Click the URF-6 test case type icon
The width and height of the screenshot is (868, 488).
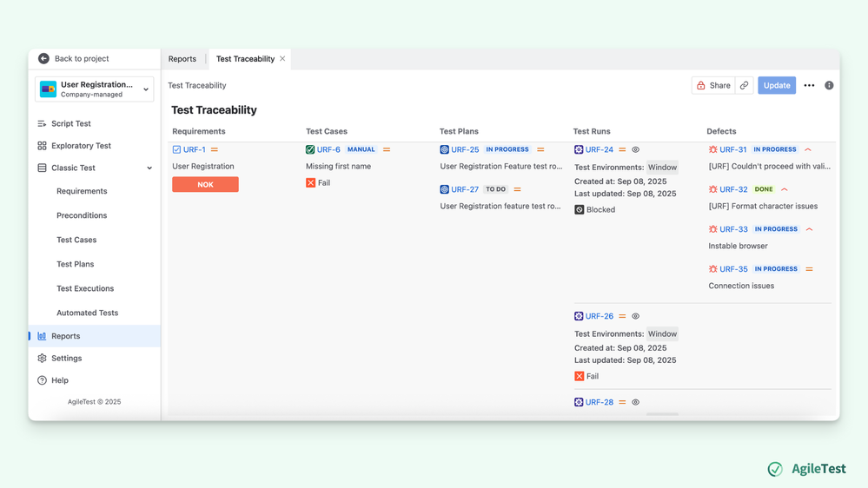tap(310, 149)
